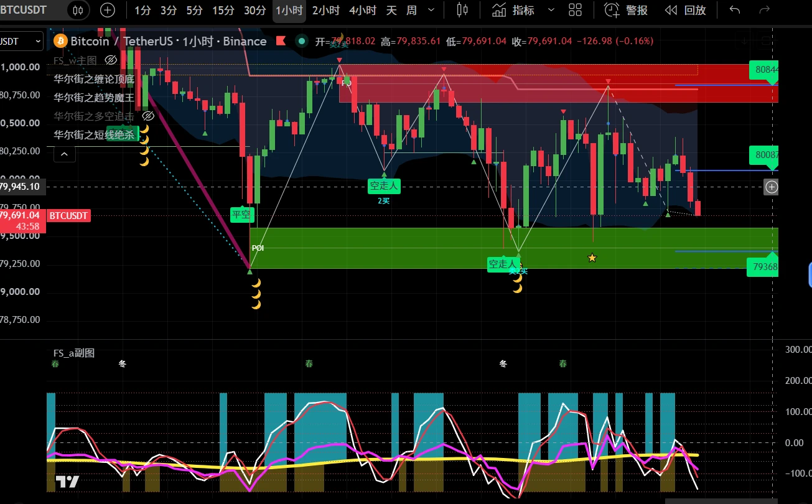Viewport: 812px width, 504px height.
Task: Click the red BTCUSDT price tag label
Action: 68,216
